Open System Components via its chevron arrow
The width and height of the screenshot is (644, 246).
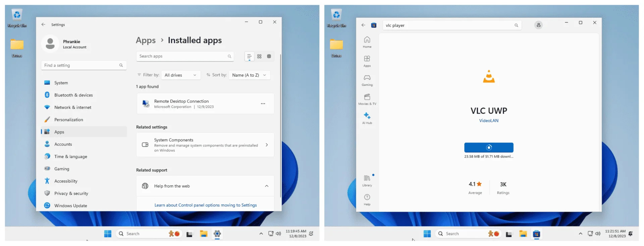click(267, 145)
